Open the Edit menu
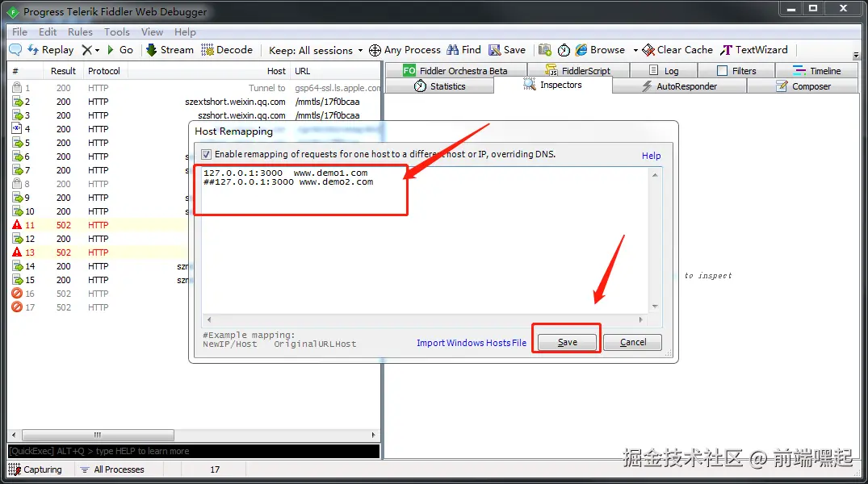Image resolution: width=868 pixels, height=484 pixels. [48, 32]
